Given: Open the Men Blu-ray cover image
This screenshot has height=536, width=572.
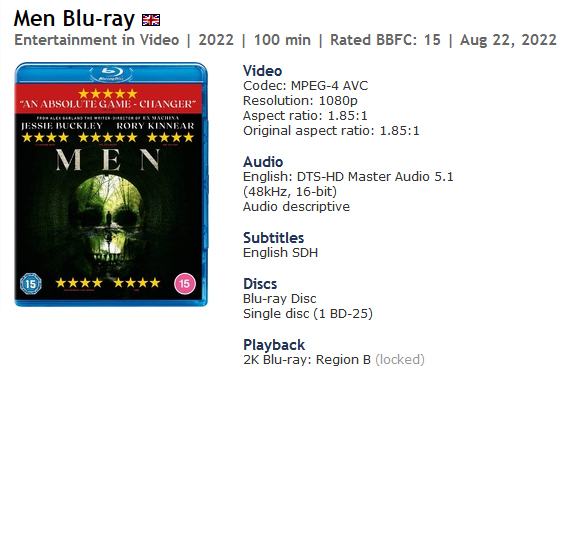Looking at the screenshot, I should pos(111,184).
